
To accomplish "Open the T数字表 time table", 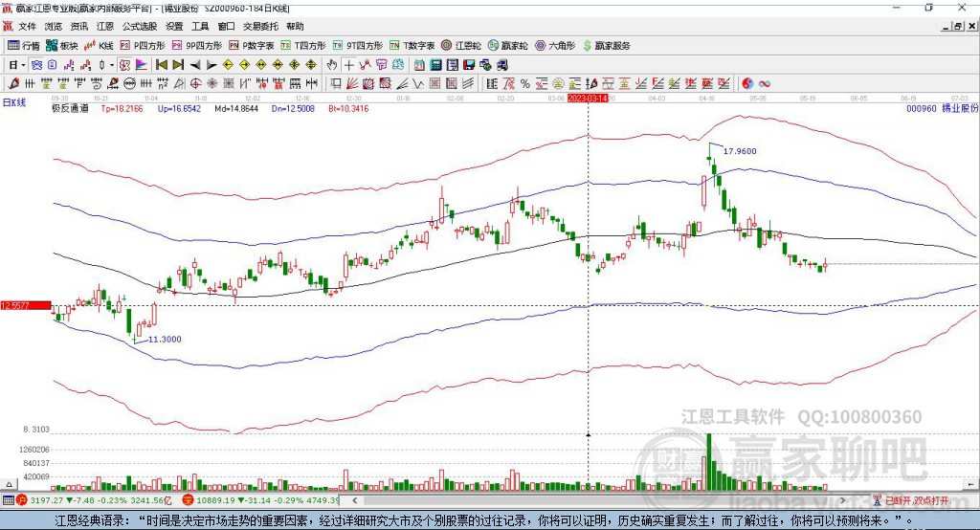I will point(412,46).
